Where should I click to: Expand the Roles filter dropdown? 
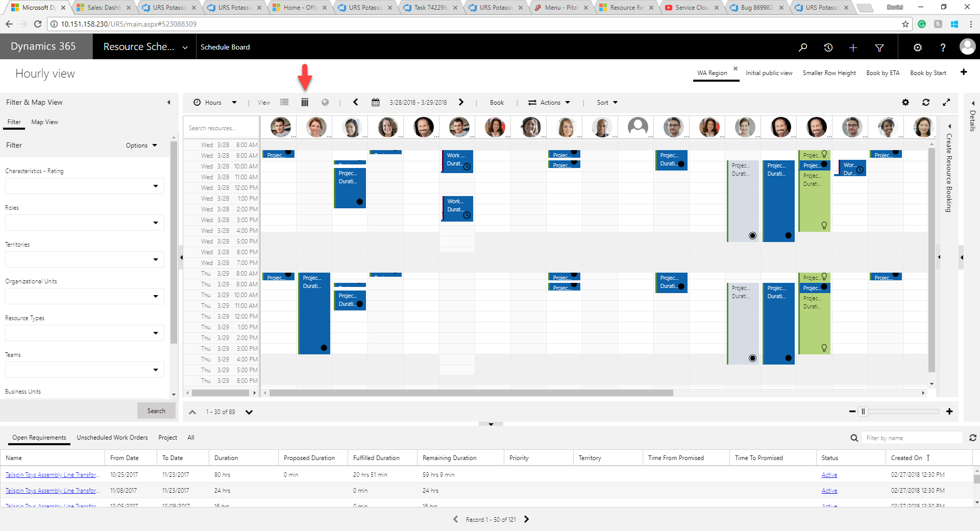[x=156, y=223]
